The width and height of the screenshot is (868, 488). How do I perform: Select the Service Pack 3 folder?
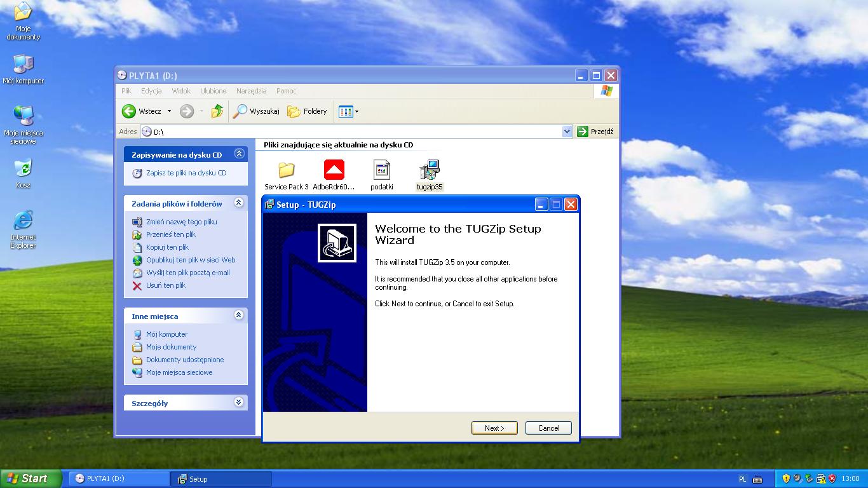click(x=287, y=175)
